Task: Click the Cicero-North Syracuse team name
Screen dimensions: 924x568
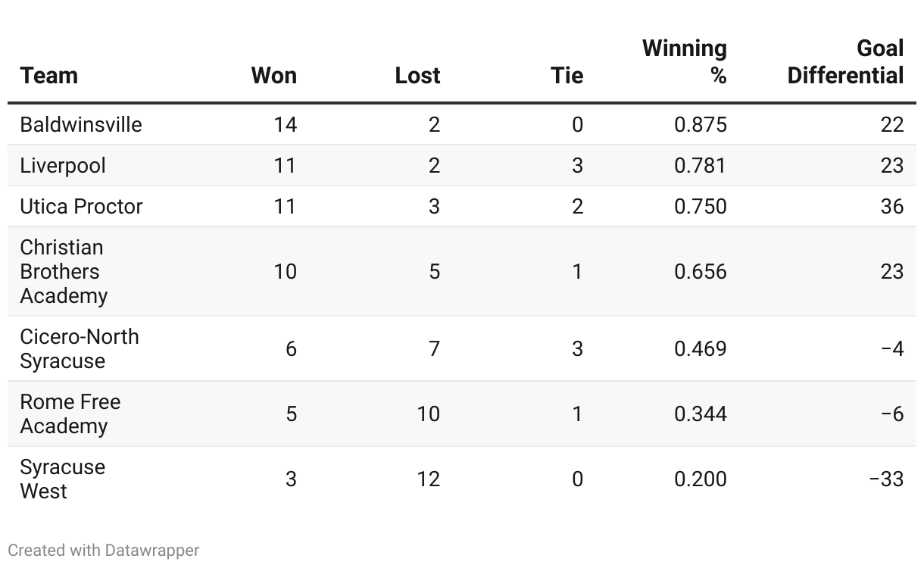Action: [x=80, y=348]
